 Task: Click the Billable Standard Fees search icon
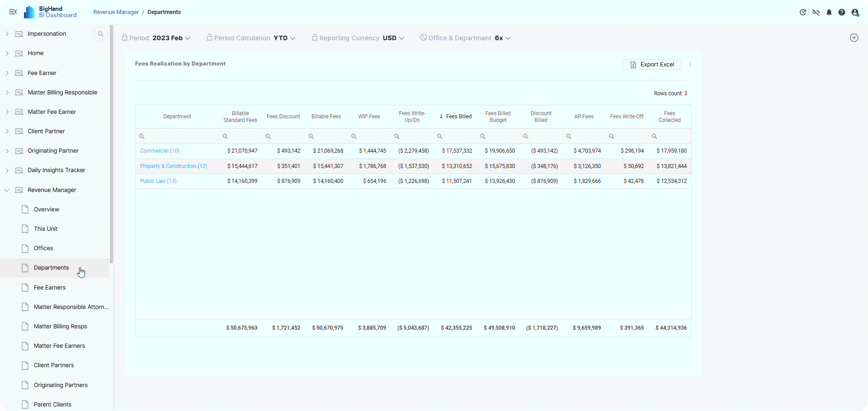(225, 136)
